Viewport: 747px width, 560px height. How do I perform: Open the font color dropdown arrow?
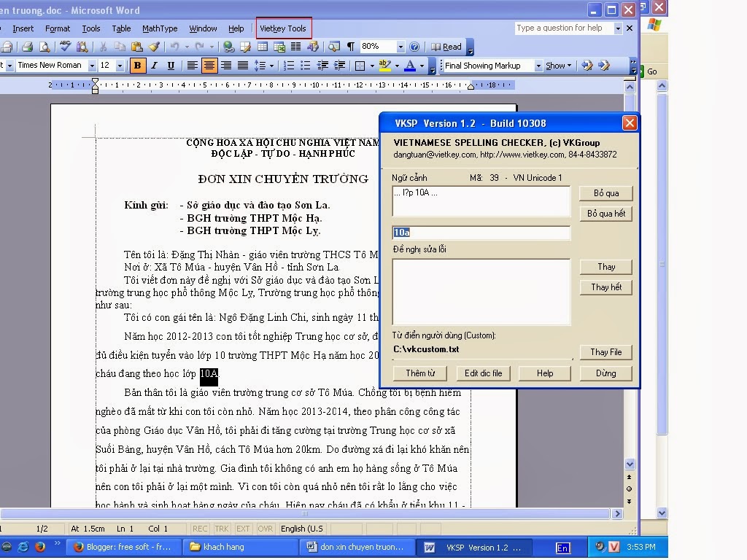422,66
